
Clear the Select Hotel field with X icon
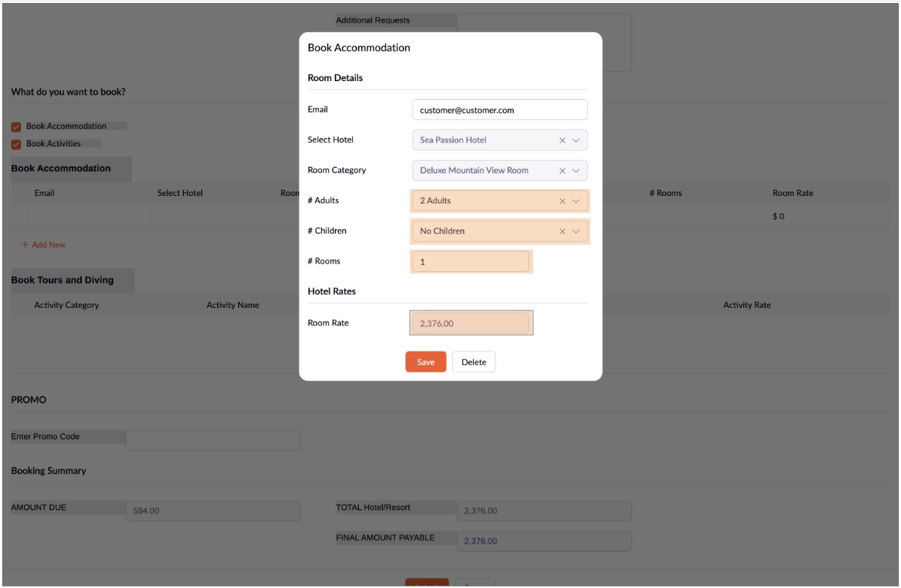[x=562, y=140]
